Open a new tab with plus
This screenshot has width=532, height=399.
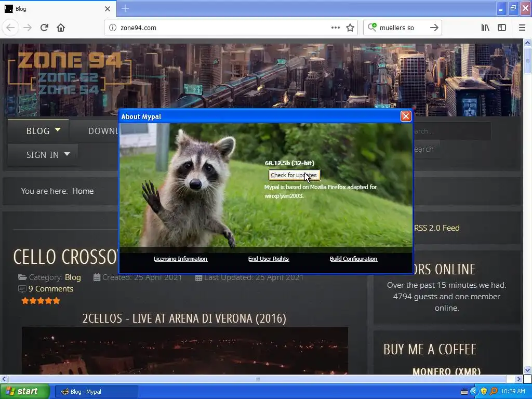click(125, 8)
